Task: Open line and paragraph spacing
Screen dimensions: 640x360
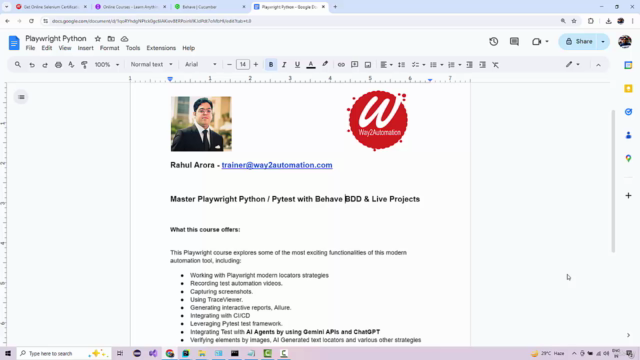Action: click(x=401, y=64)
